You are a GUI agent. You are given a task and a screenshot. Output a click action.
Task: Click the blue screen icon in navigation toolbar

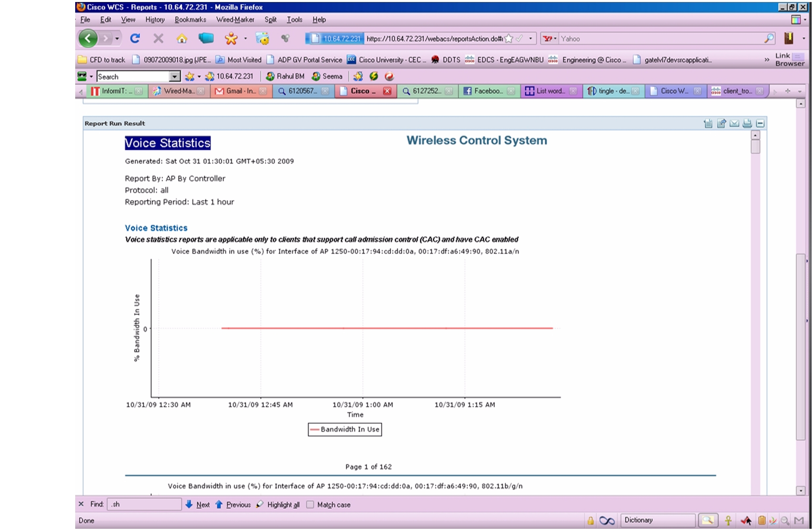(206, 38)
